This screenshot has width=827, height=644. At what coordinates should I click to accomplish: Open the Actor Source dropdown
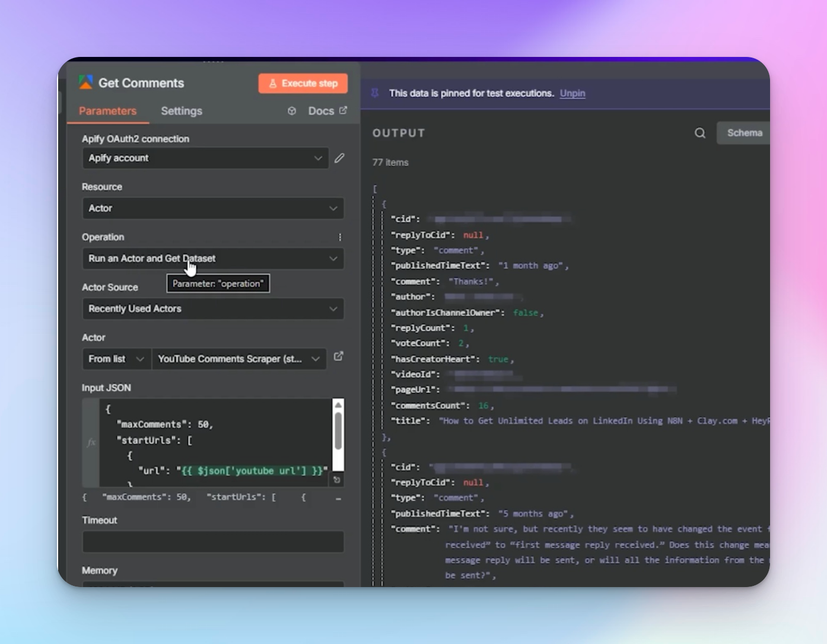(x=213, y=309)
